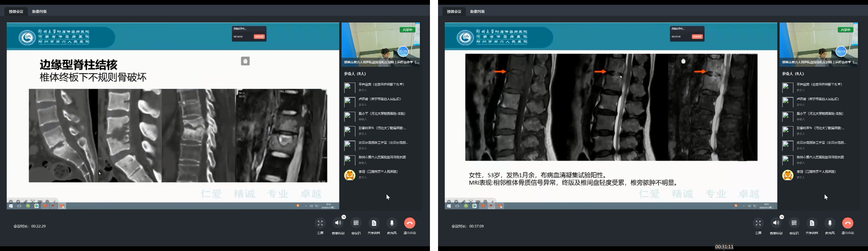The image size is (868, 251).
Task: Click the 参会人 (8人) header in right window
Action: click(793, 74)
